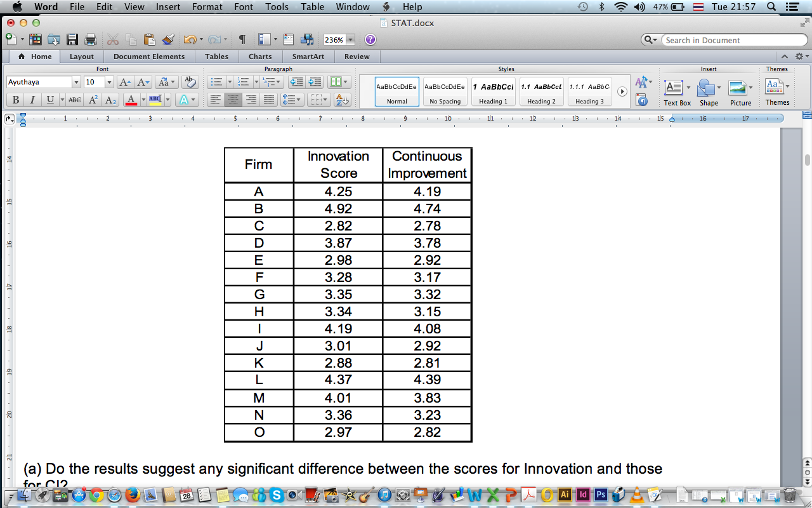Click the vertical scrollbar thumb

click(x=807, y=160)
